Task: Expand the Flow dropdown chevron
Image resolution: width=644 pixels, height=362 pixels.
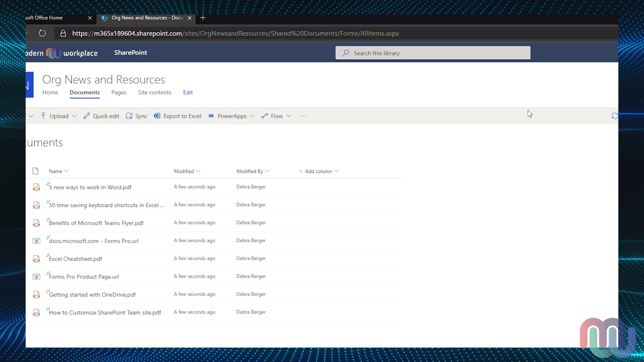Action: tap(289, 116)
